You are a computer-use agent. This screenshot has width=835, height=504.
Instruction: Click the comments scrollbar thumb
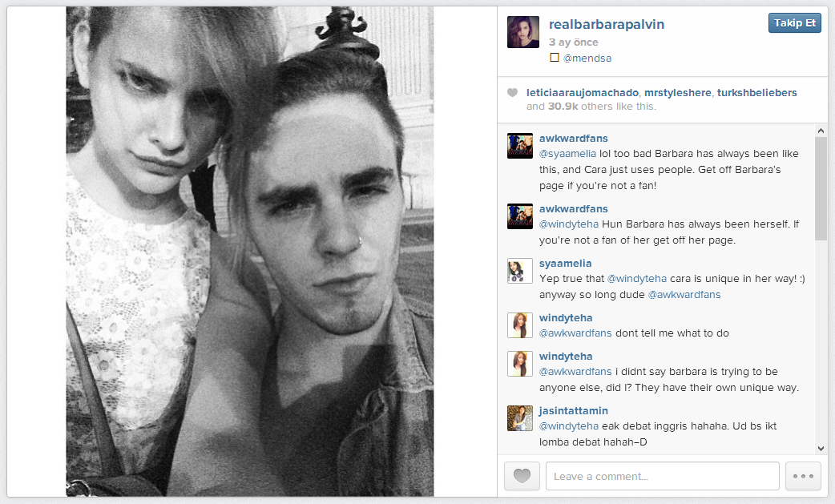[x=821, y=189]
